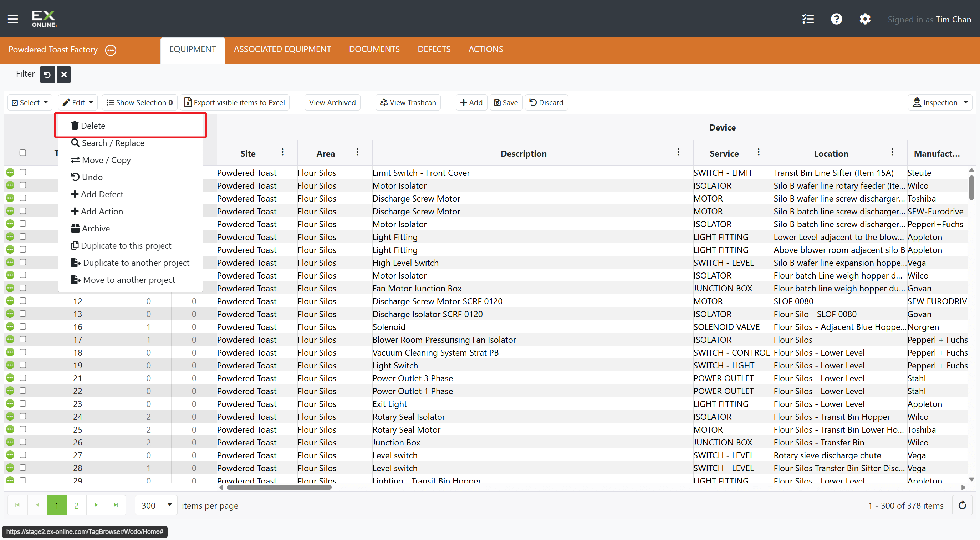Image resolution: width=980 pixels, height=540 pixels.
Task: Click the Area column options icon
Action: click(357, 152)
